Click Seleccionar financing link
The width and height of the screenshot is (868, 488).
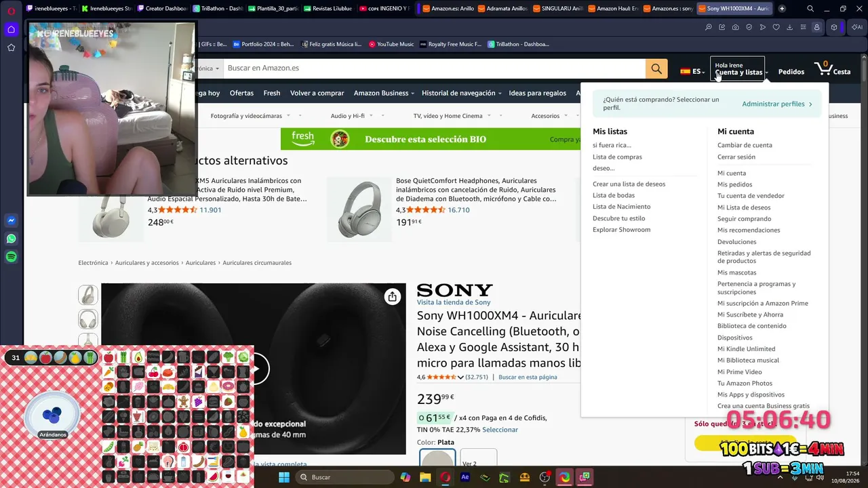[500, 430]
